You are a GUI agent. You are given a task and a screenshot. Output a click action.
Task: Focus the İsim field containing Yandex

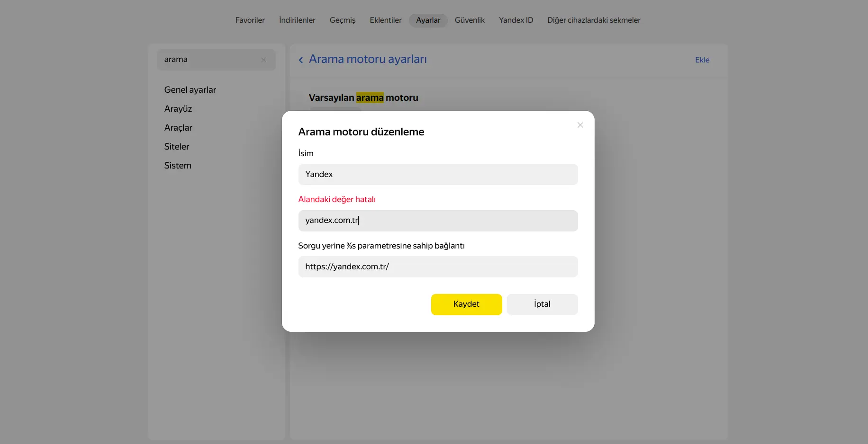click(x=438, y=174)
